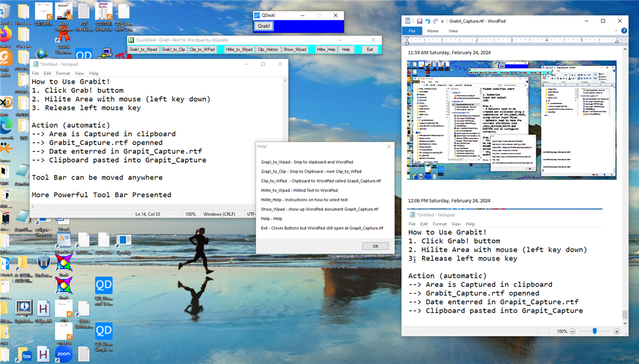This screenshot has width=639, height=364.
Task: Select the 'ODJTWI Wow R...' desktop file icon
Action: tap(104, 17)
